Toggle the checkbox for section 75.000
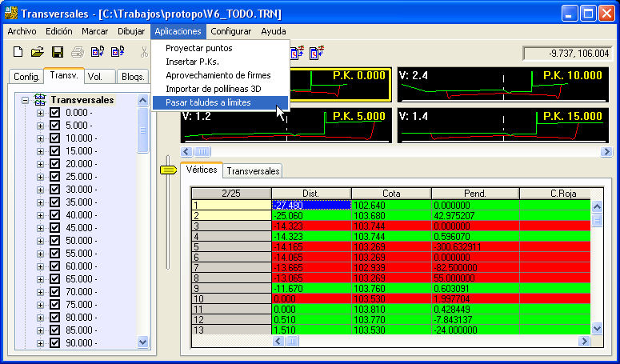Viewport: 620px width, 364px height. click(54, 304)
